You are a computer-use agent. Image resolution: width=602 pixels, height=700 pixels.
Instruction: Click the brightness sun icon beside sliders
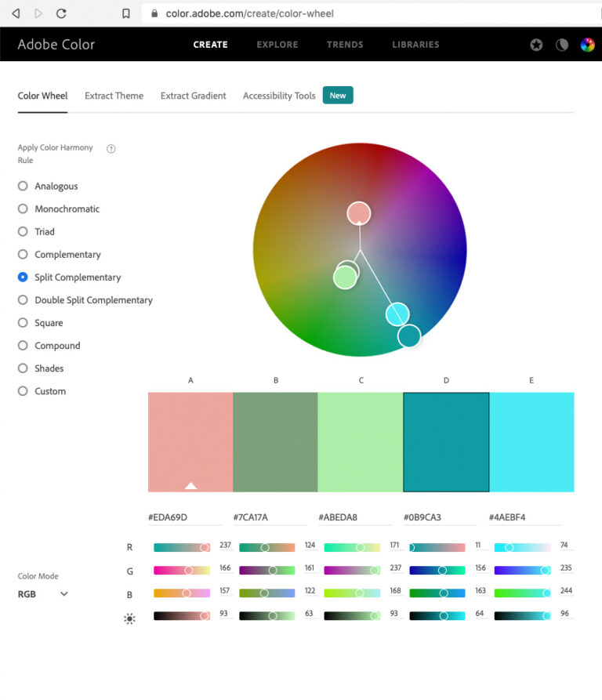[129, 618]
